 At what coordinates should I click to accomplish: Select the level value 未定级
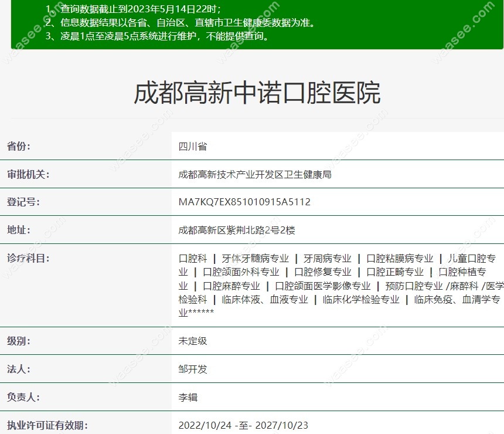pos(193,341)
